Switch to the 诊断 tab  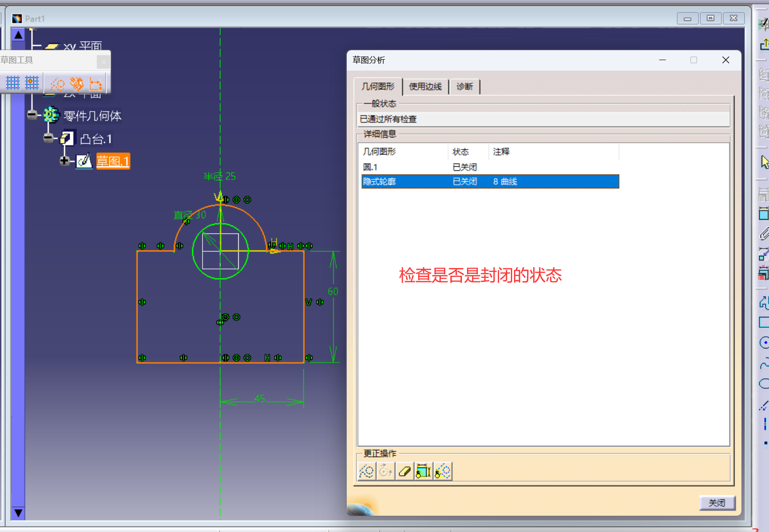(464, 86)
